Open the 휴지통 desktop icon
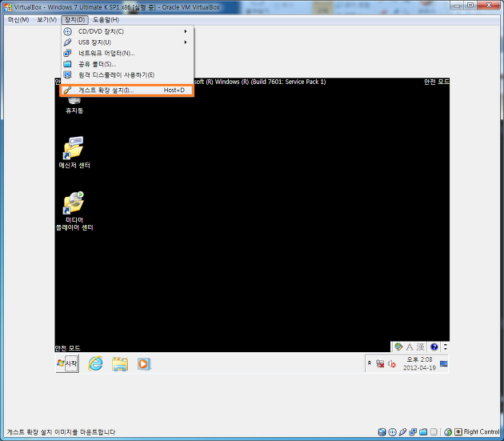Image resolution: width=504 pixels, height=441 pixels. [x=74, y=105]
